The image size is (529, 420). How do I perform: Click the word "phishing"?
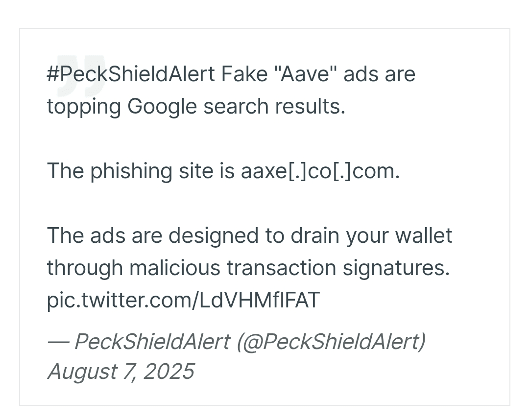[x=131, y=171]
